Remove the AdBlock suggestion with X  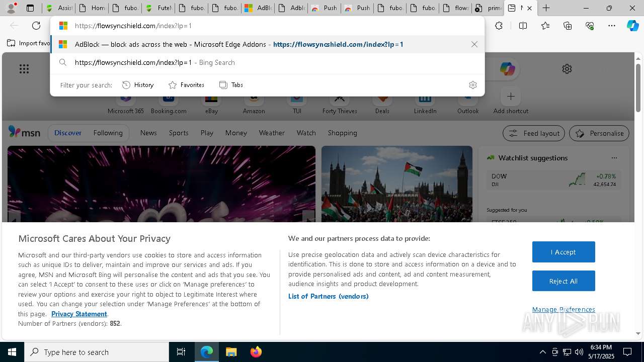474,44
